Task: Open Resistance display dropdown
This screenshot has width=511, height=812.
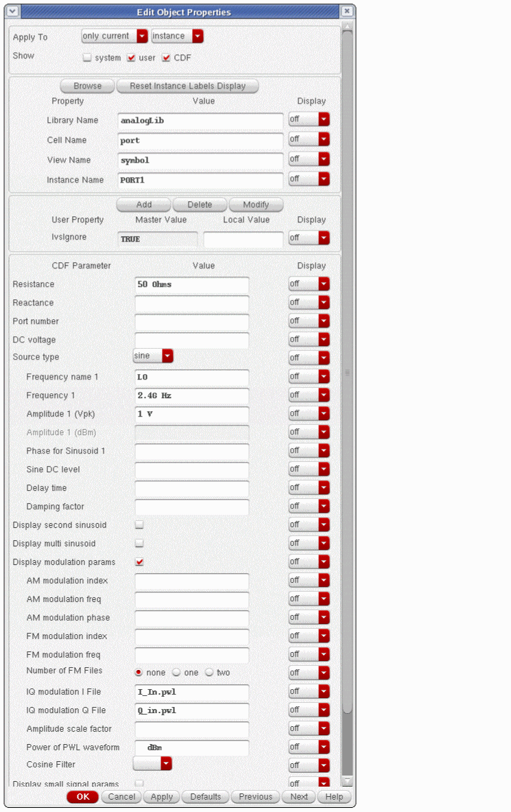Action: pyautogui.click(x=309, y=283)
